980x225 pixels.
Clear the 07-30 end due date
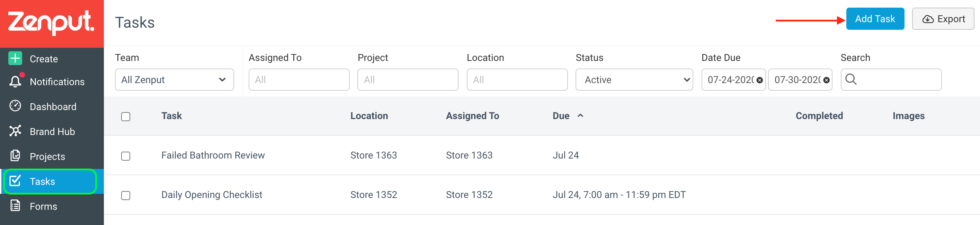coord(826,80)
